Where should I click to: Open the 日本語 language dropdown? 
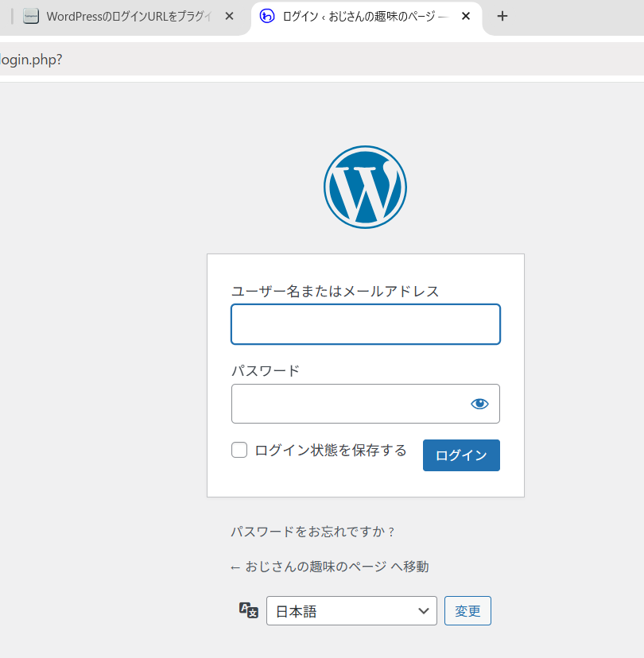click(351, 610)
